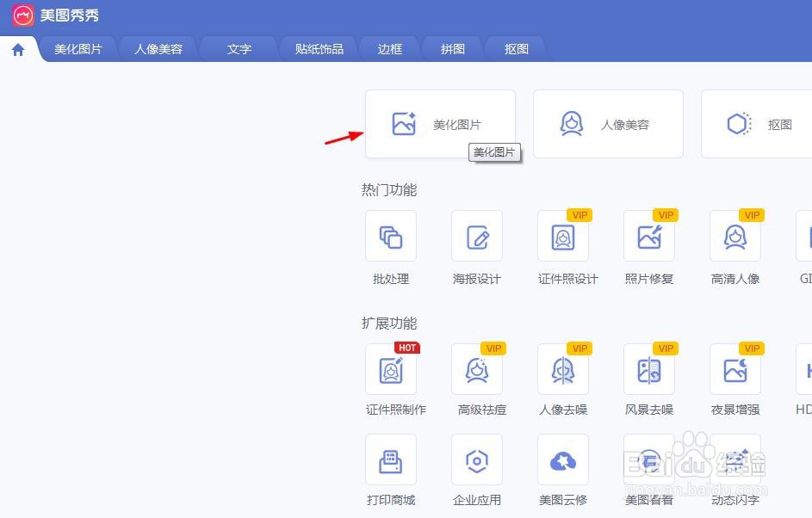
Task: Open 企业应用 enterprise icon
Action: (x=477, y=459)
